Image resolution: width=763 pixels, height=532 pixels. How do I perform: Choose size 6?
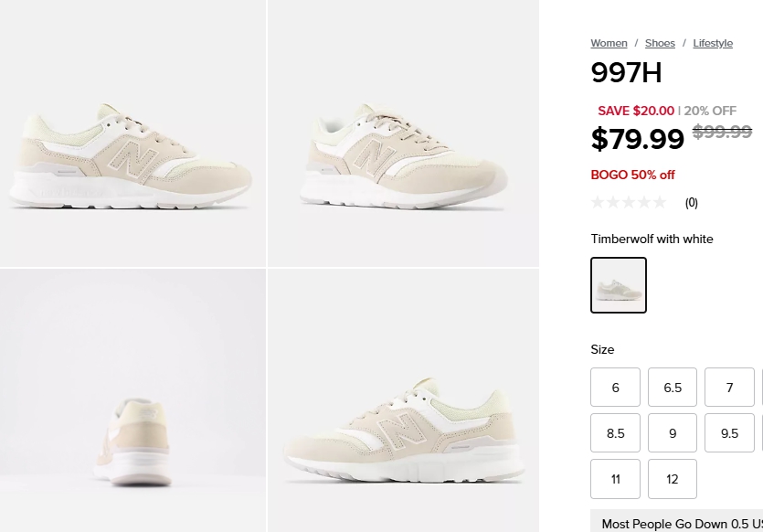click(x=615, y=388)
